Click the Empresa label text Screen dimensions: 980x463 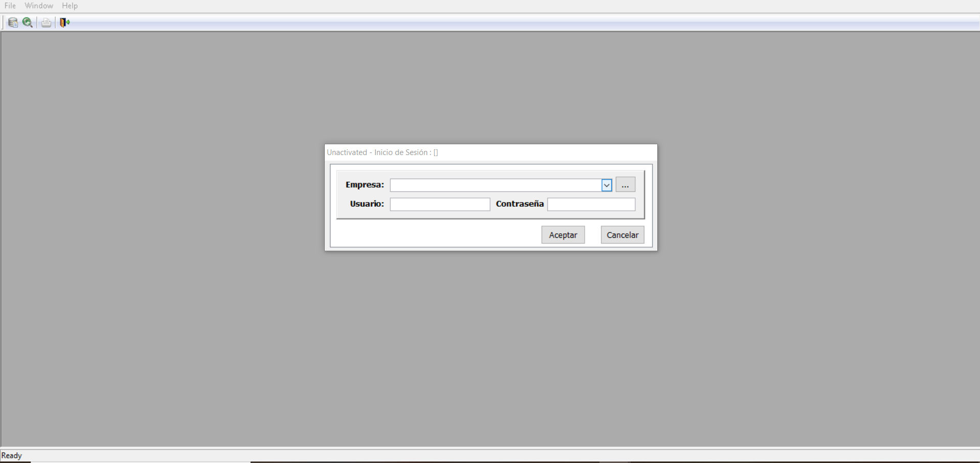(365, 185)
